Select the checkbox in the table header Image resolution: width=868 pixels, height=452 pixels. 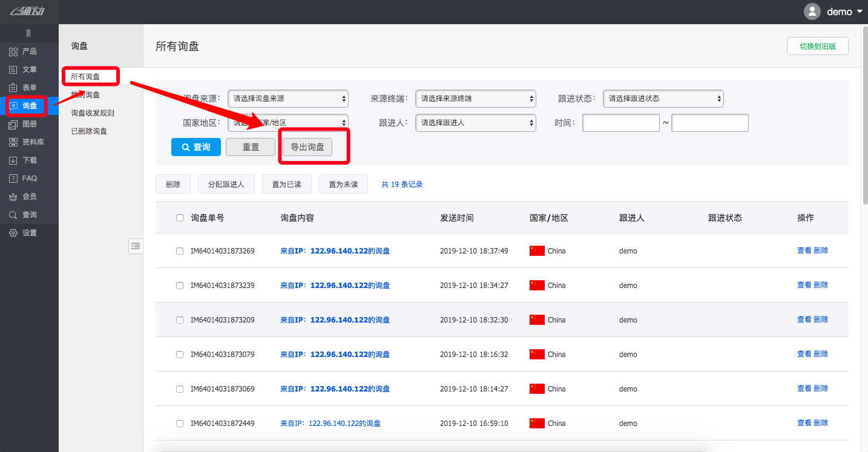coord(180,217)
